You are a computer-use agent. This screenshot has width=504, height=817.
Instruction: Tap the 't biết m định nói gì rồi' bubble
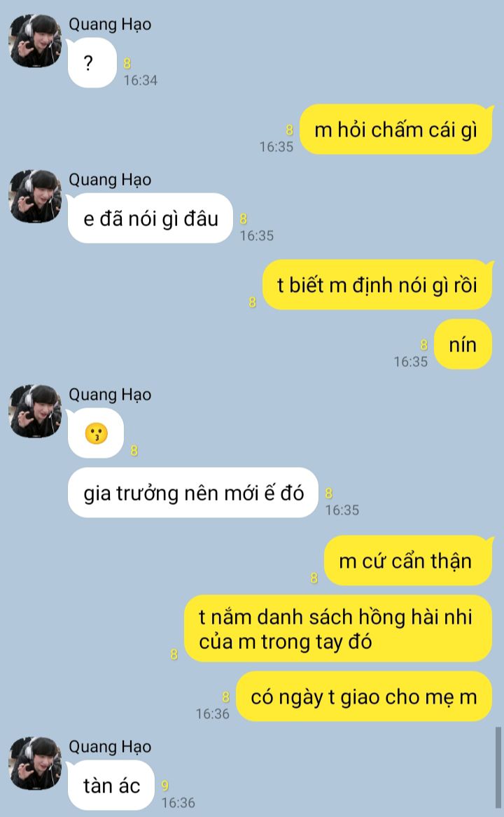point(377,284)
